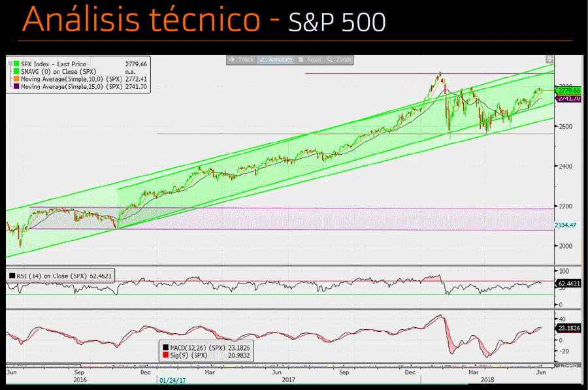Select legend row Moving Average(Simple,10,0)
Screen dimensions: 588x390
coord(80,79)
